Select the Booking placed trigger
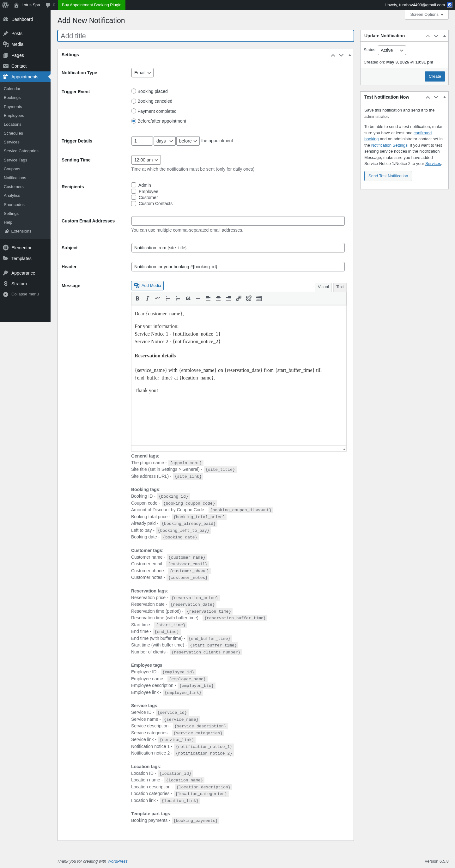455x868 pixels. pyautogui.click(x=134, y=91)
